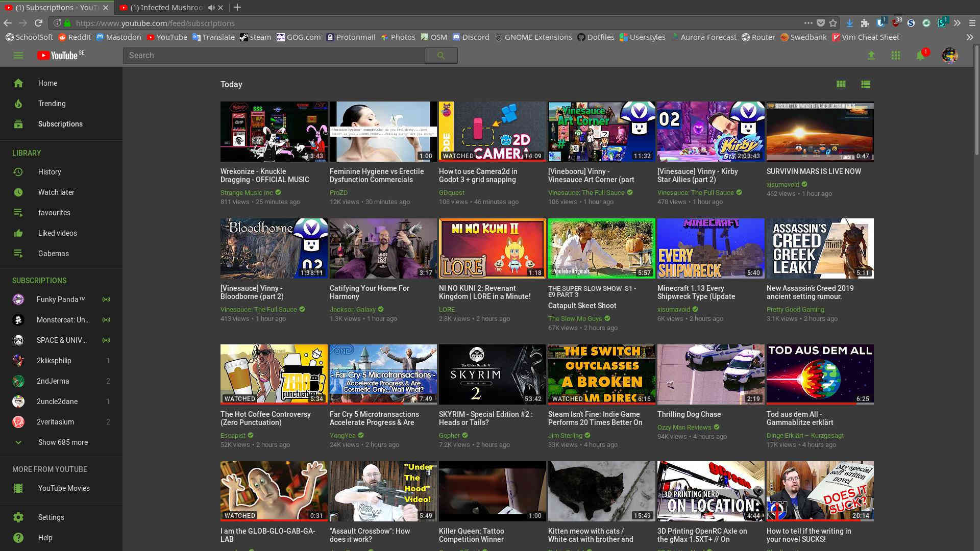Image resolution: width=980 pixels, height=551 pixels.
Task: Switch to list view layout
Action: [866, 84]
